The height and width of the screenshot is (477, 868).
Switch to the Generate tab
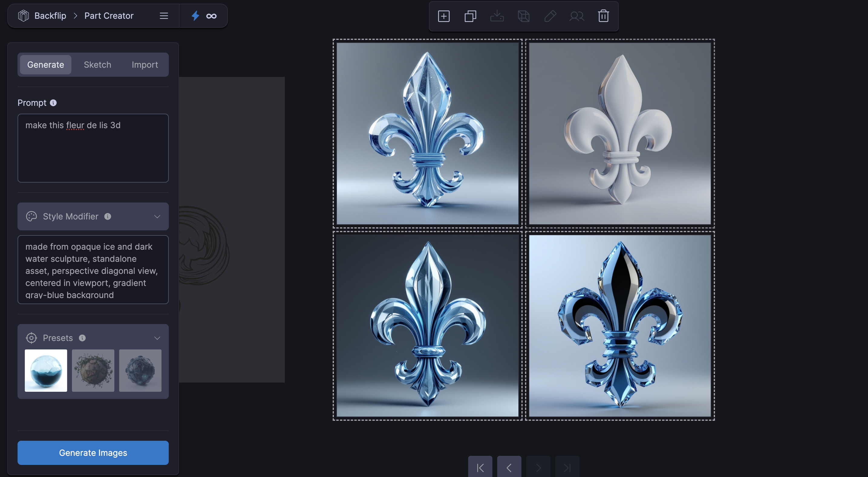point(45,65)
